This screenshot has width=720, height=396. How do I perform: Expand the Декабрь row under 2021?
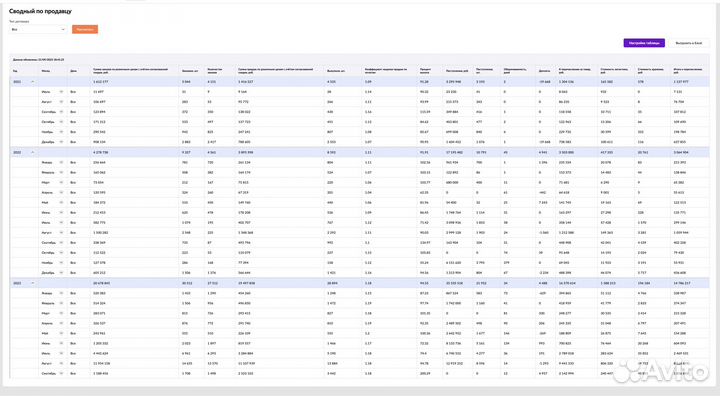[x=61, y=142]
